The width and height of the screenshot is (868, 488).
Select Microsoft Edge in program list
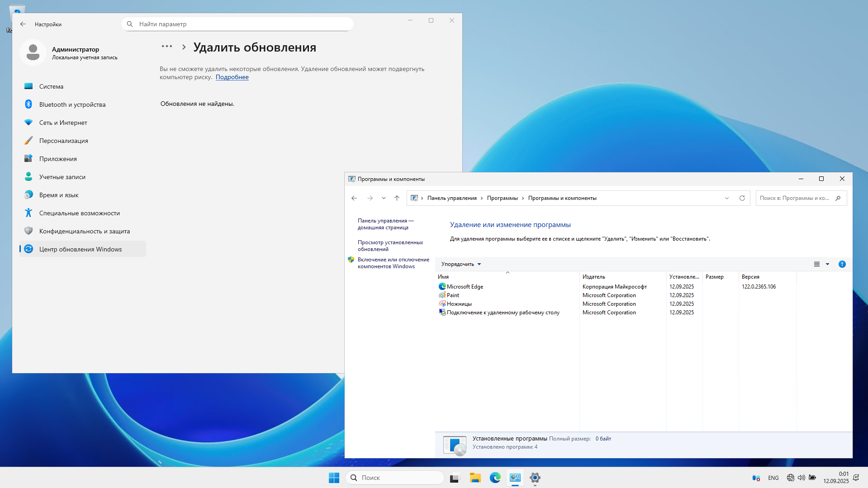tap(465, 287)
